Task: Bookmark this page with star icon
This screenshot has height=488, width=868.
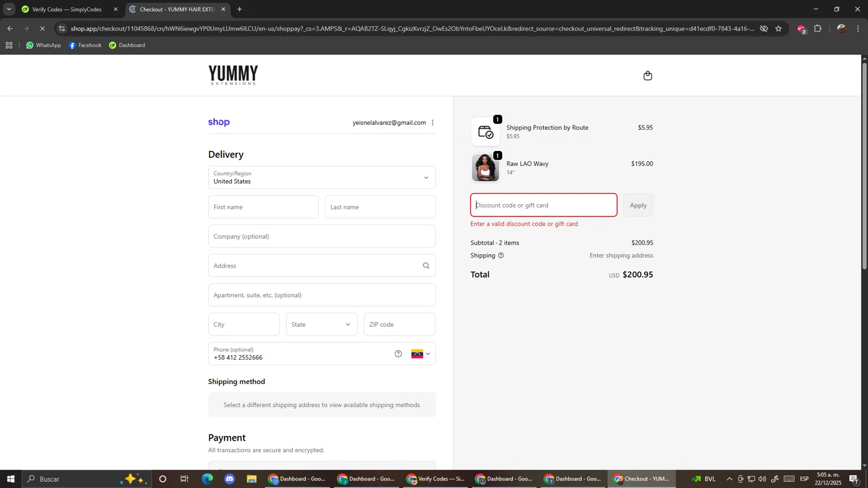Action: 778,28
